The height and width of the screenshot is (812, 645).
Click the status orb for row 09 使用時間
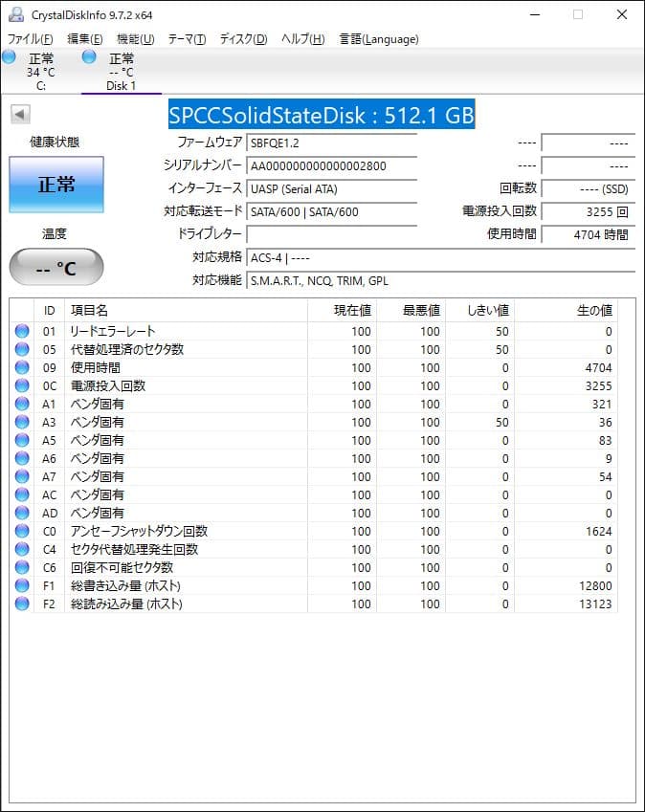coord(22,367)
